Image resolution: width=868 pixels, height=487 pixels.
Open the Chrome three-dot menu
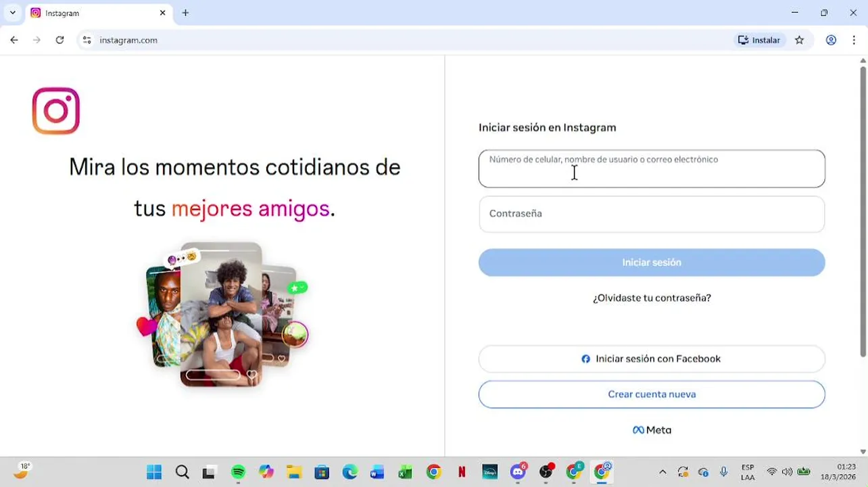854,40
